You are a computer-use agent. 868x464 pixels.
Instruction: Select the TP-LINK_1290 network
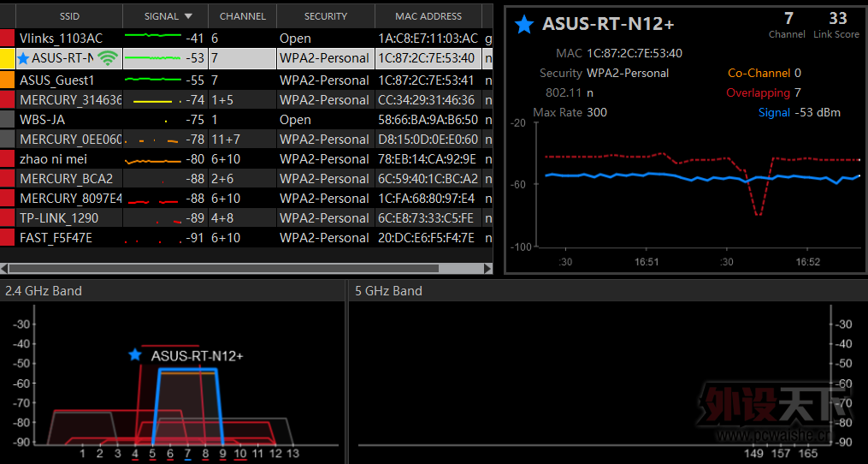[x=246, y=217]
